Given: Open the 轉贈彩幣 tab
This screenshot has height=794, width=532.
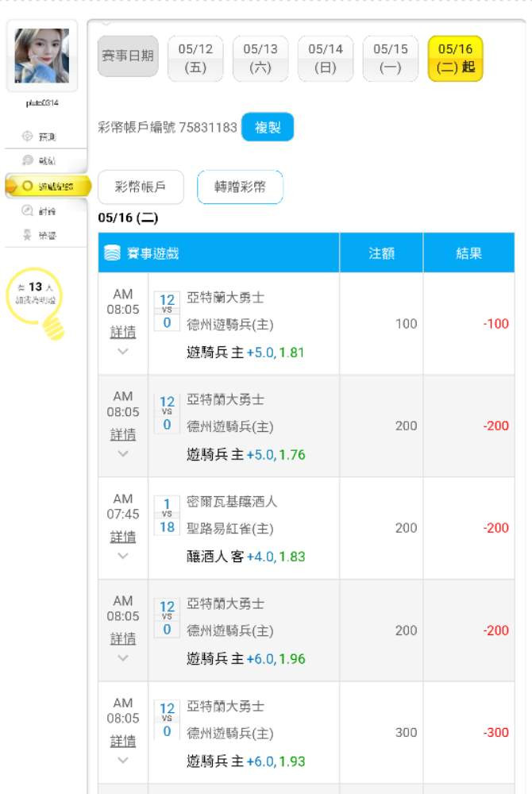Looking at the screenshot, I should [x=240, y=187].
